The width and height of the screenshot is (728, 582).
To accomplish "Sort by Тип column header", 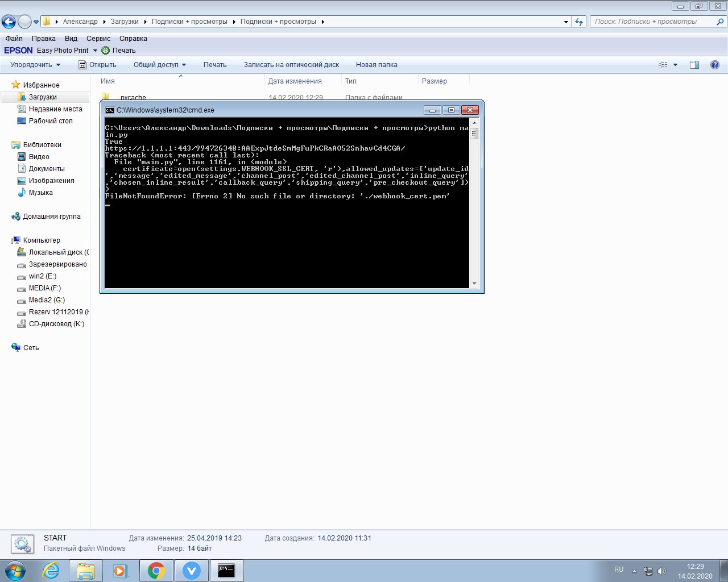I will pos(351,81).
